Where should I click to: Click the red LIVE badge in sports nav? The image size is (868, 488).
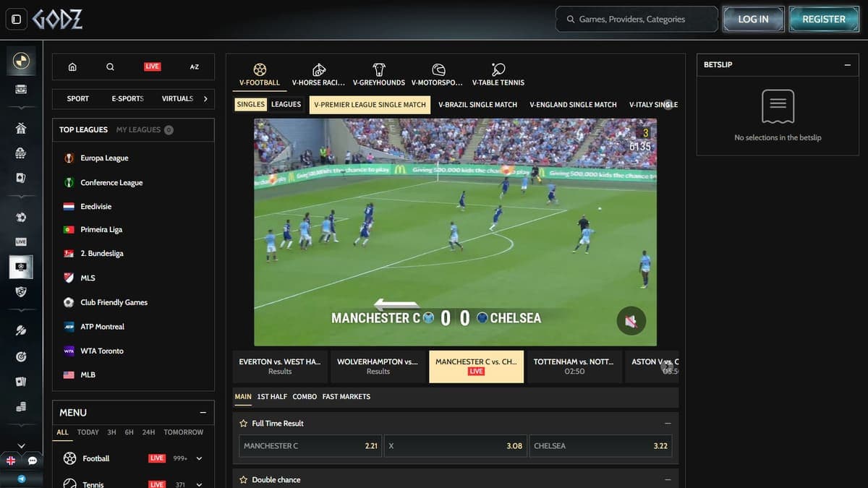[152, 67]
